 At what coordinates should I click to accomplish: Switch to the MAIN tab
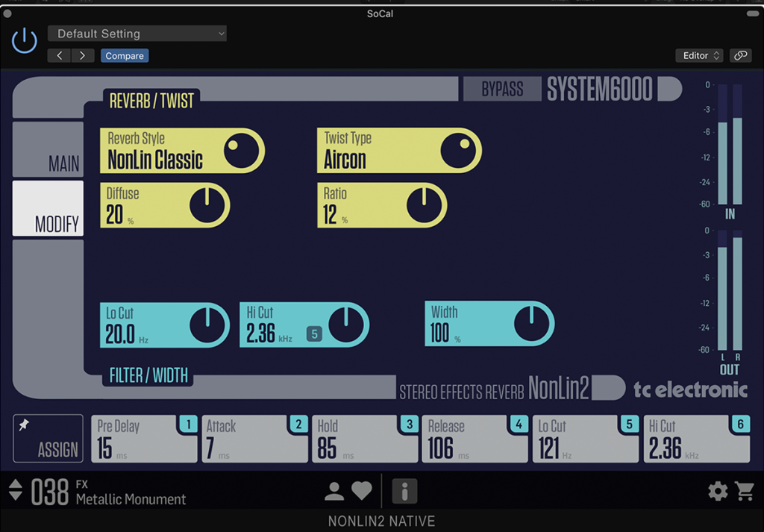click(48, 150)
